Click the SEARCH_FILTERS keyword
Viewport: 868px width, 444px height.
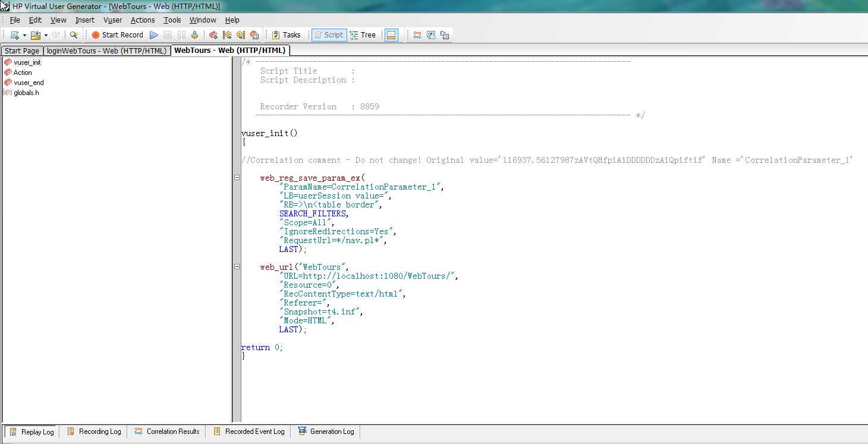pos(312,213)
